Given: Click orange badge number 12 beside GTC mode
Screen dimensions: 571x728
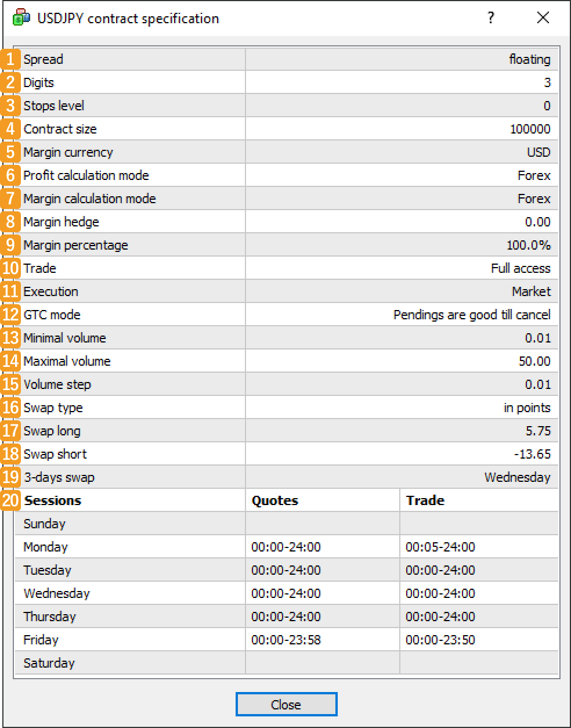Looking at the screenshot, I should pyautogui.click(x=10, y=315).
